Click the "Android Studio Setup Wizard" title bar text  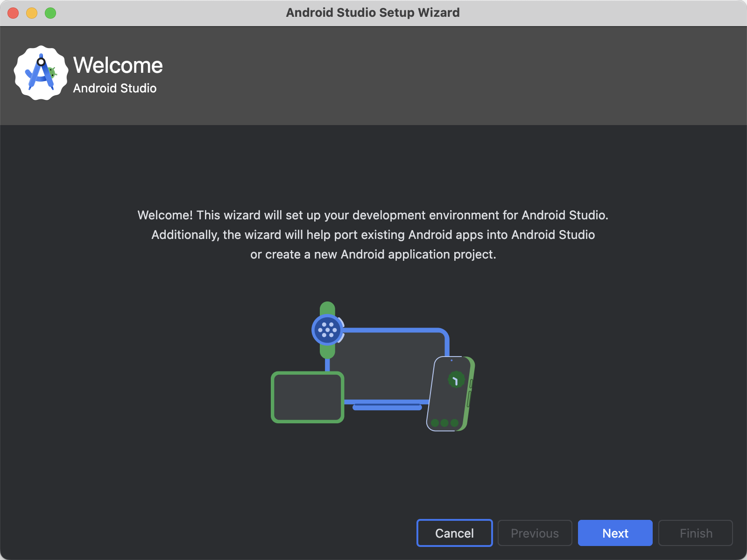[373, 13]
